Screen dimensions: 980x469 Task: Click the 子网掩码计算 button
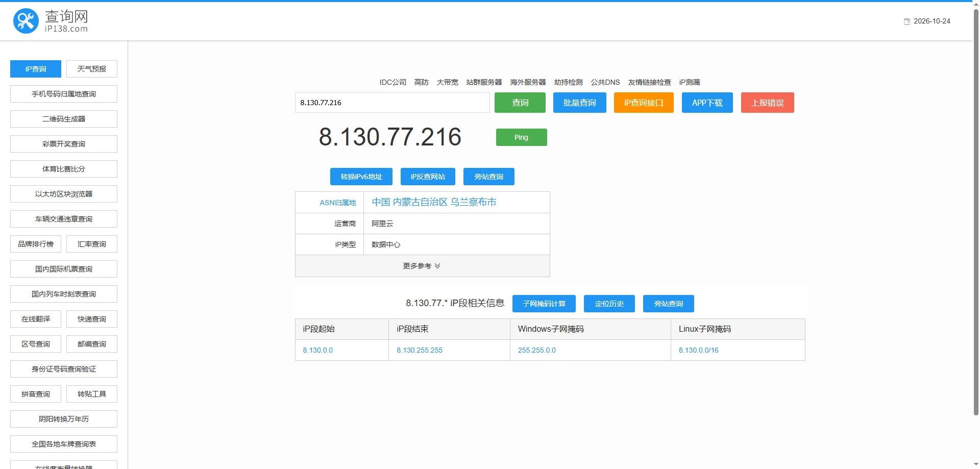click(544, 304)
